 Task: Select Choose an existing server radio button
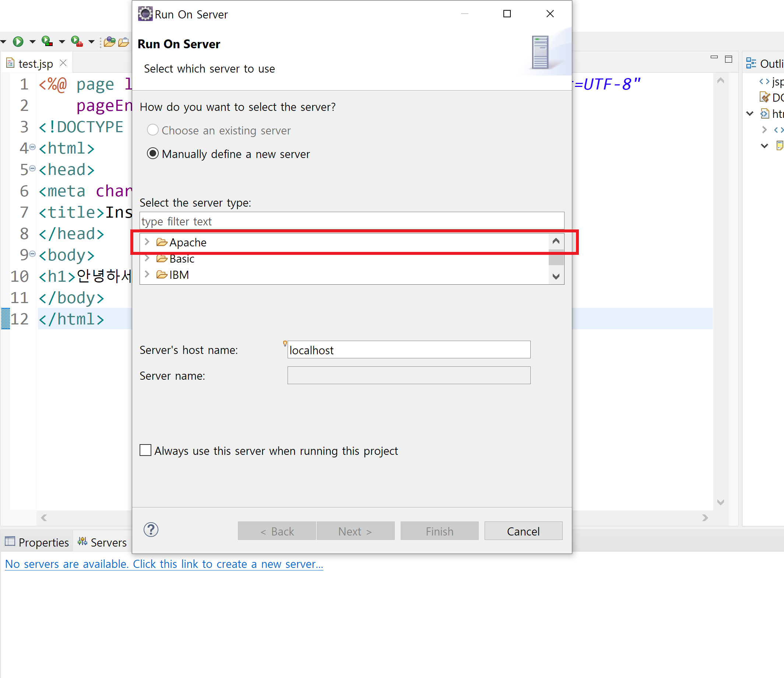[x=152, y=130]
